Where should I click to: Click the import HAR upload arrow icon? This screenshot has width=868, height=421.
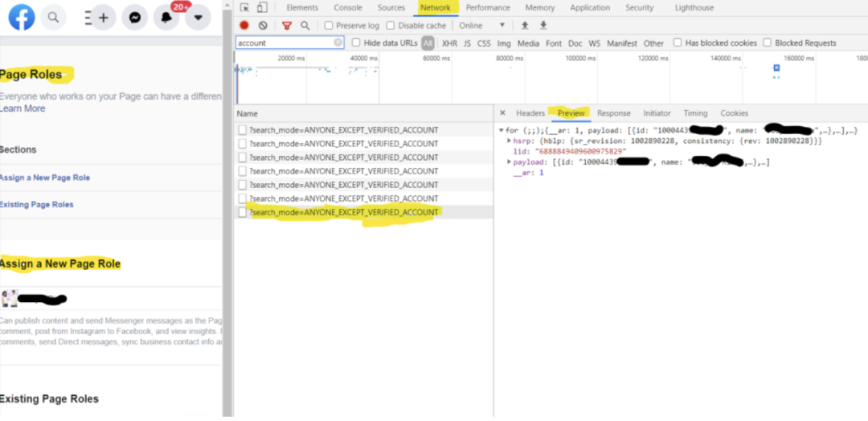pos(525,26)
